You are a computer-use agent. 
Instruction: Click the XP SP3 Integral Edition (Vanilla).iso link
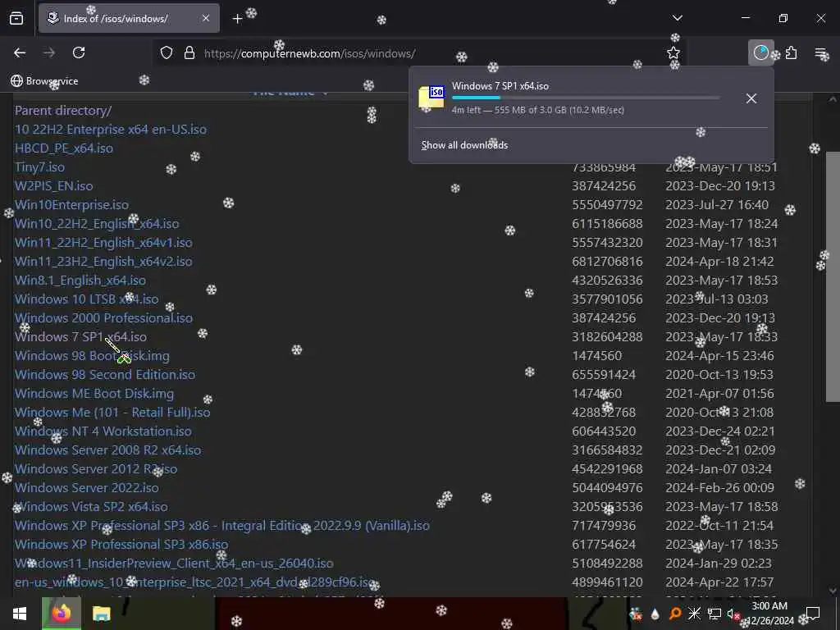pyautogui.click(x=221, y=525)
